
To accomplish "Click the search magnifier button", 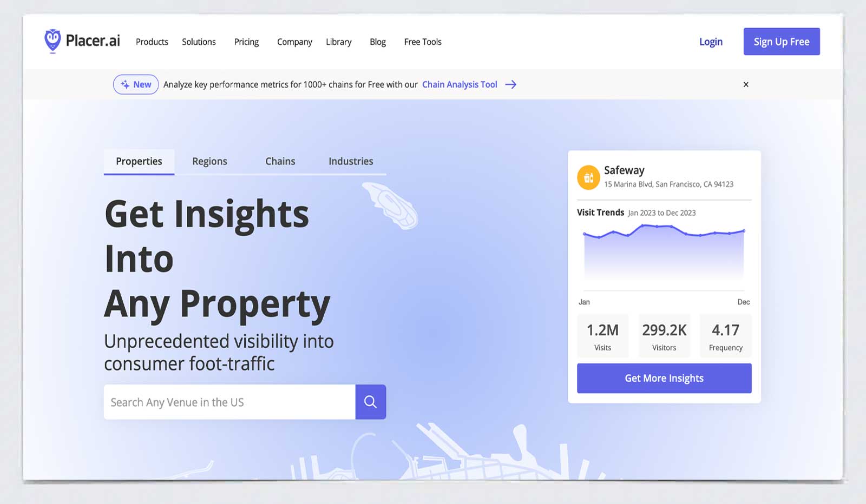I will tap(370, 402).
